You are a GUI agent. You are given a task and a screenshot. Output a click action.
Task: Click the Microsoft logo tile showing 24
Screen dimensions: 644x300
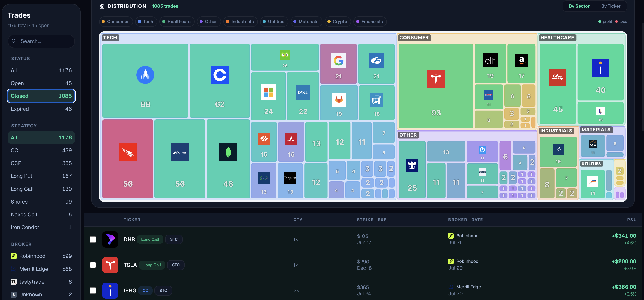click(x=268, y=96)
